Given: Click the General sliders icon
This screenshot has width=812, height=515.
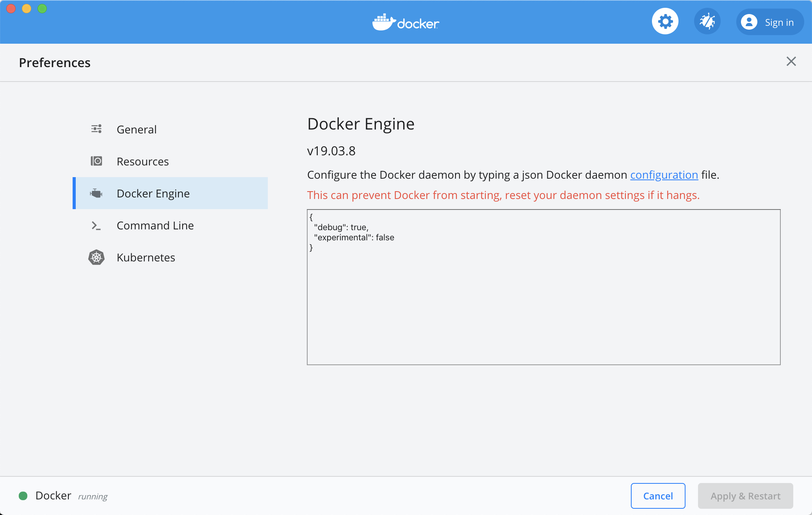Looking at the screenshot, I should 96,129.
